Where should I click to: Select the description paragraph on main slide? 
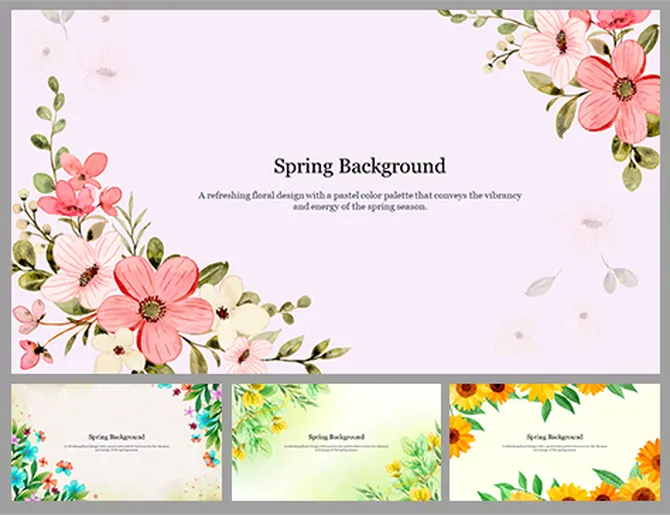point(360,200)
